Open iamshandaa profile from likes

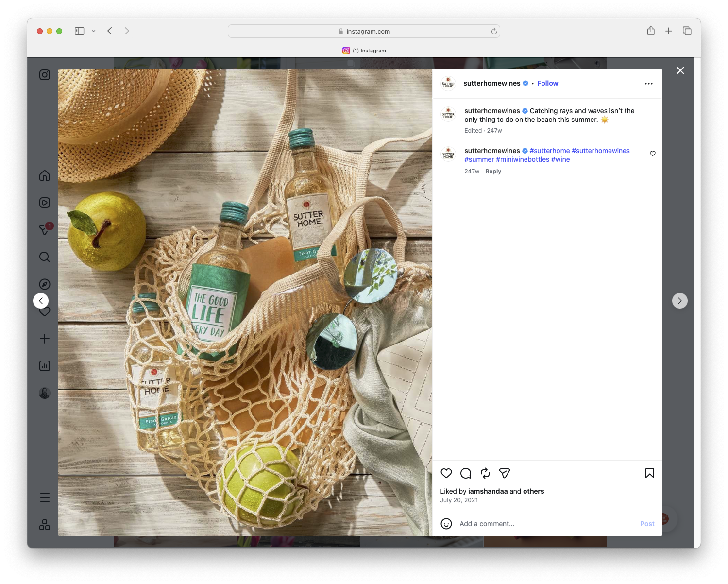coord(488,491)
